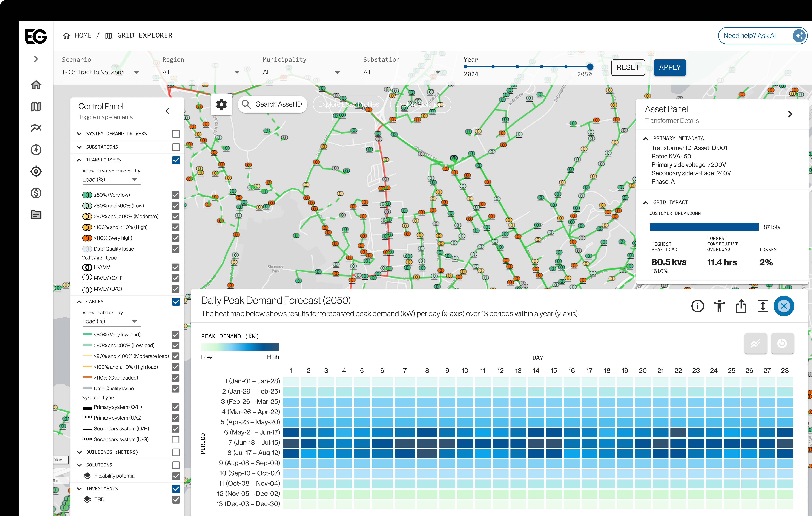Click GRID EXPLORER breadcrumb
This screenshot has height=516, width=812.
pyautogui.click(x=144, y=35)
